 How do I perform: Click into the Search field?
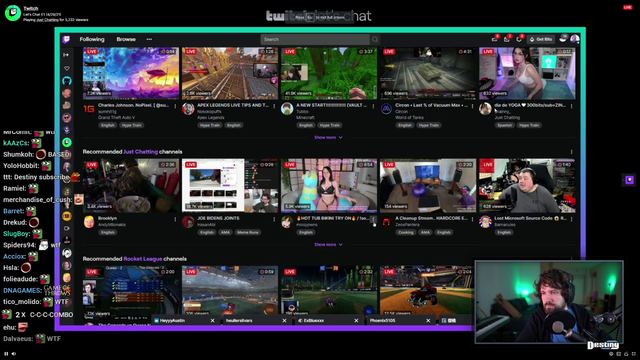point(315,39)
